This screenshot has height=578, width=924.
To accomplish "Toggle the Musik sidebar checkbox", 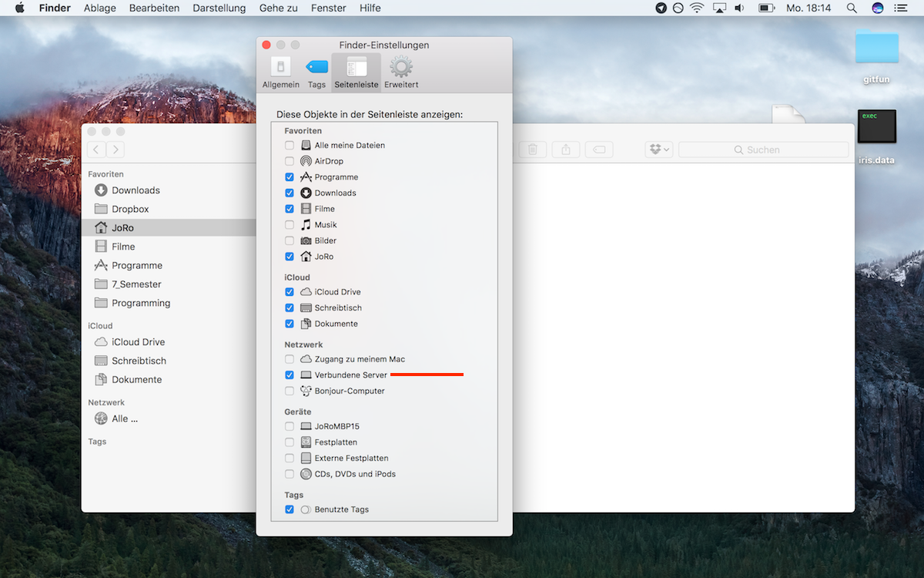I will (290, 225).
